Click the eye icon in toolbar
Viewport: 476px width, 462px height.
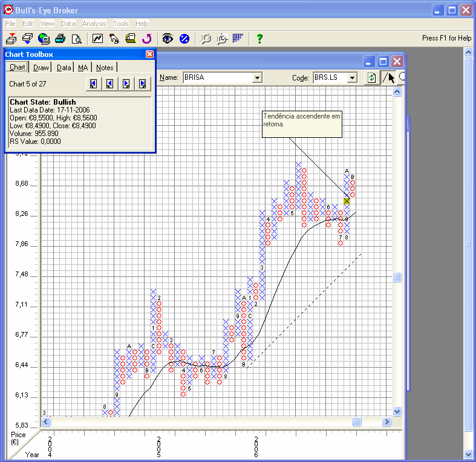point(168,39)
